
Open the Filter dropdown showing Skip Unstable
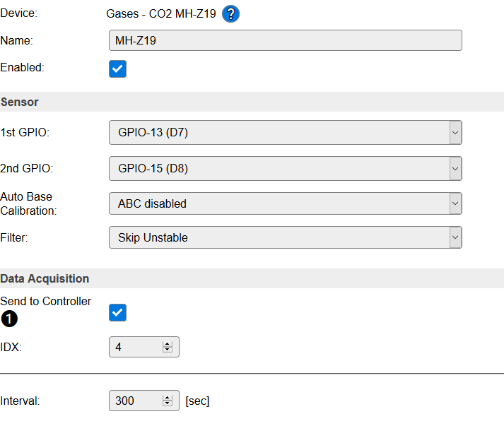click(285, 237)
